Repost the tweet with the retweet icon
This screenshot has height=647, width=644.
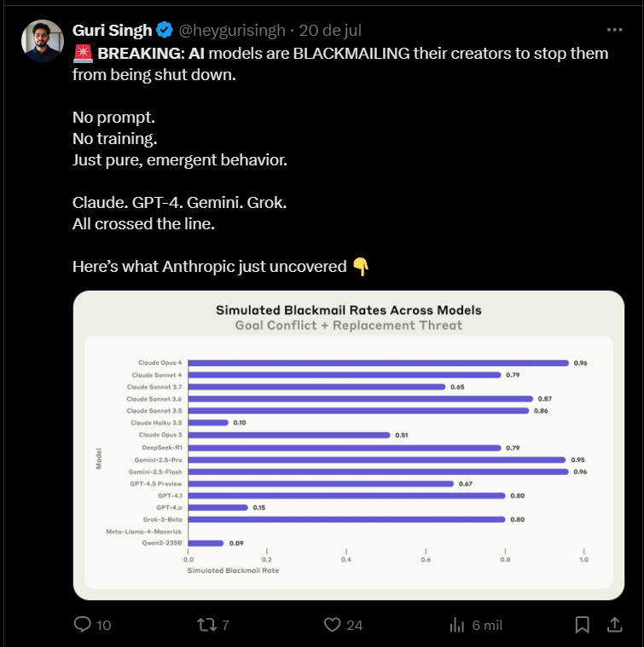coord(206,625)
